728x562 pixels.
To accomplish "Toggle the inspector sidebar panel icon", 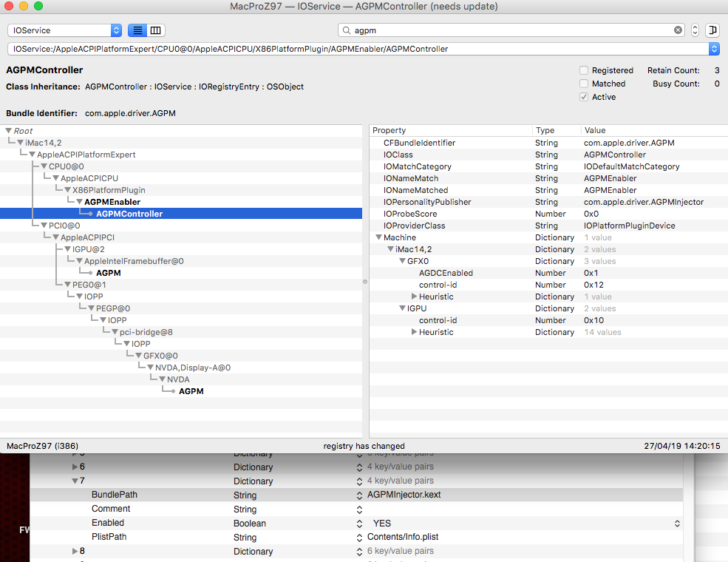I will click(712, 30).
